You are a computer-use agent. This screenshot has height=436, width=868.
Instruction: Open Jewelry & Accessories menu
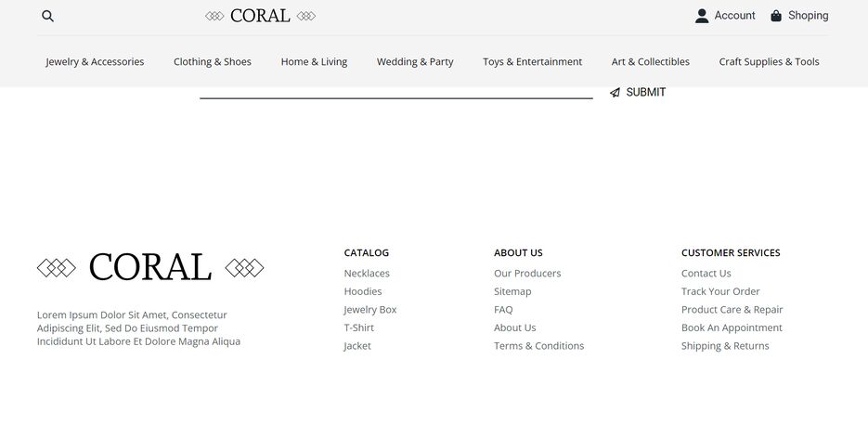point(95,62)
